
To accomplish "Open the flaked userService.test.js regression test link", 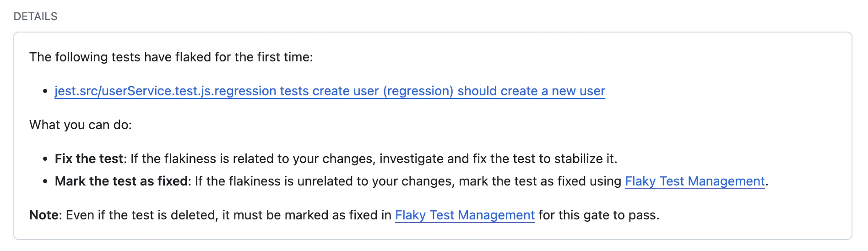I will 330,91.
